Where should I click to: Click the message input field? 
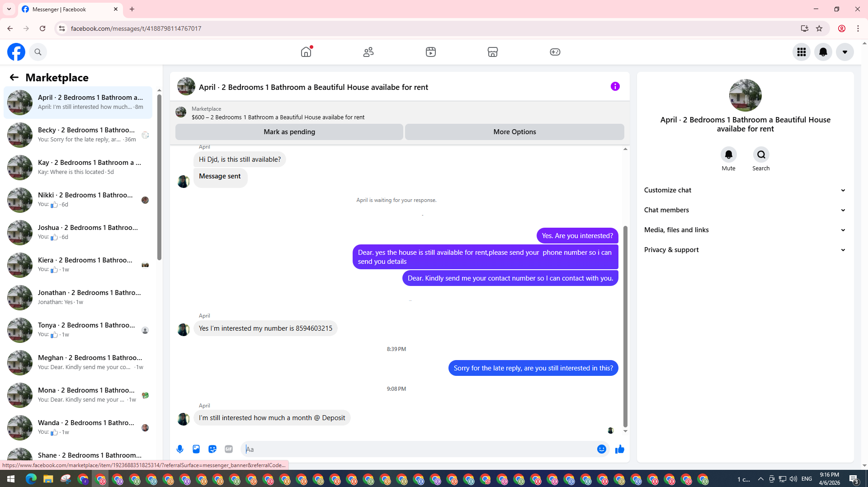click(x=418, y=449)
